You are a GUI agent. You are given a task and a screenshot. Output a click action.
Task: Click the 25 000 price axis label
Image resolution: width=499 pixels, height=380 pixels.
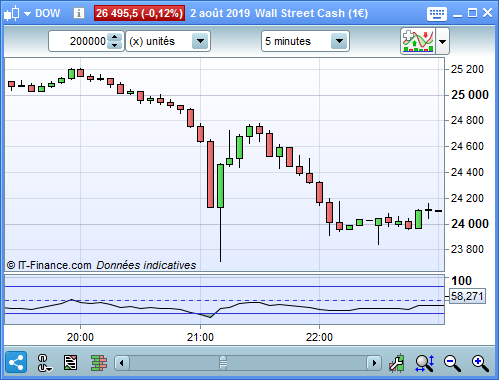pos(470,95)
